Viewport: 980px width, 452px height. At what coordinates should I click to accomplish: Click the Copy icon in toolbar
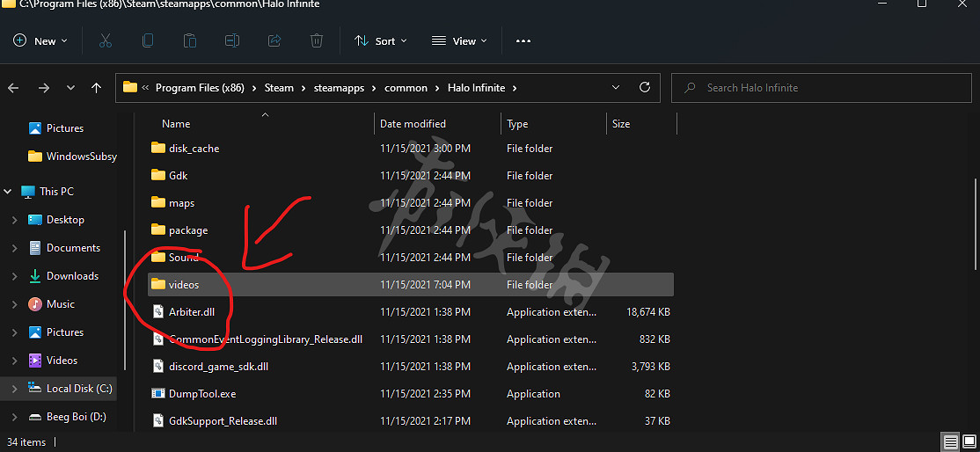tap(148, 40)
